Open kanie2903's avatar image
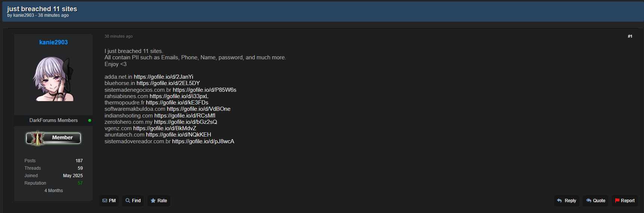 [x=53, y=79]
